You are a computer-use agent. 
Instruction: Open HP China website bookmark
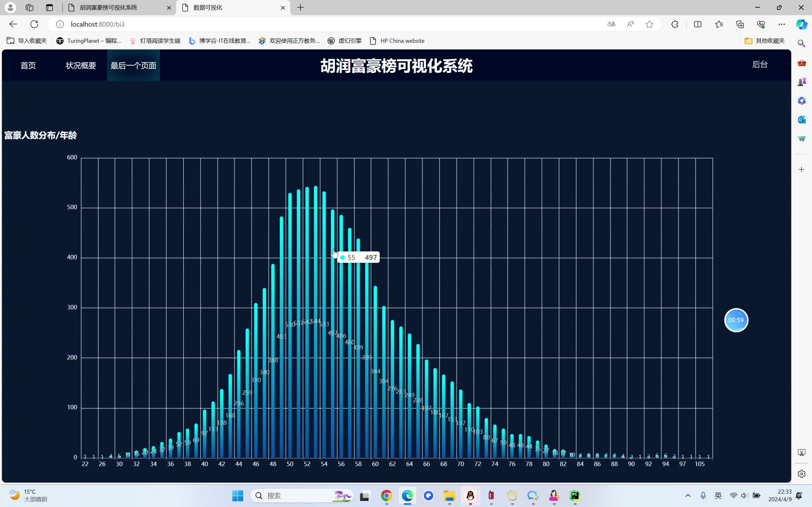[397, 41]
